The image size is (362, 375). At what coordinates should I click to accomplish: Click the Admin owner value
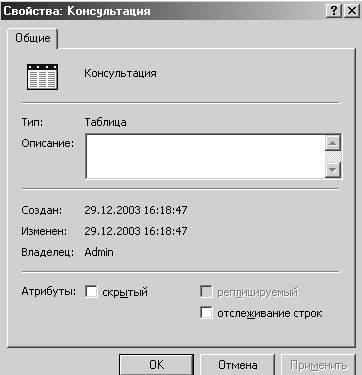99,252
